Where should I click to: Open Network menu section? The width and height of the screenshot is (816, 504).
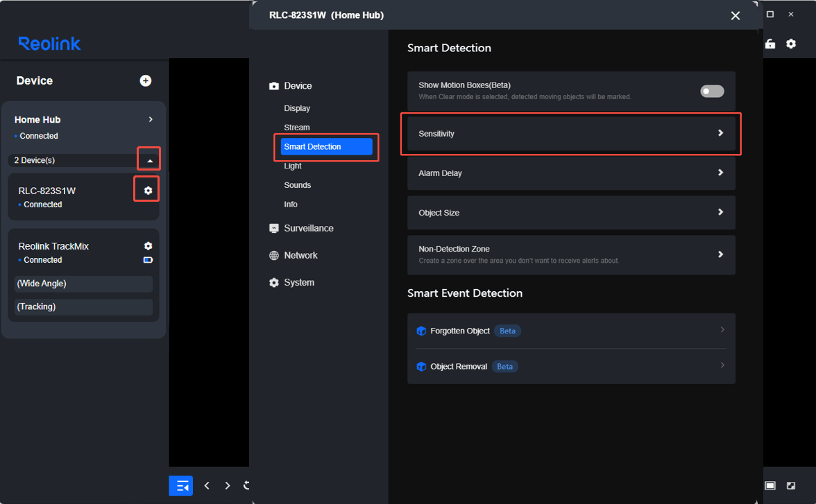pyautogui.click(x=293, y=255)
